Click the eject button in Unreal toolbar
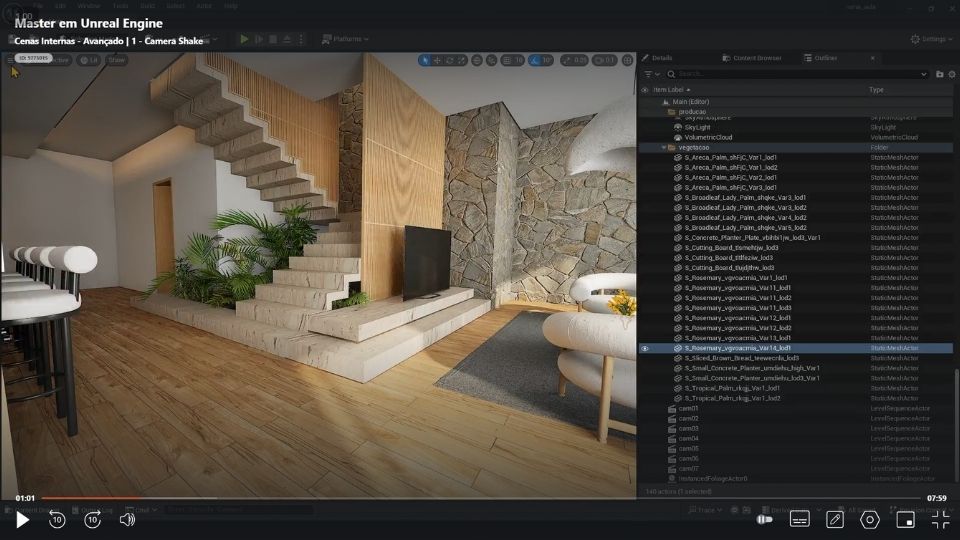This screenshot has height=540, width=960. 287,39
